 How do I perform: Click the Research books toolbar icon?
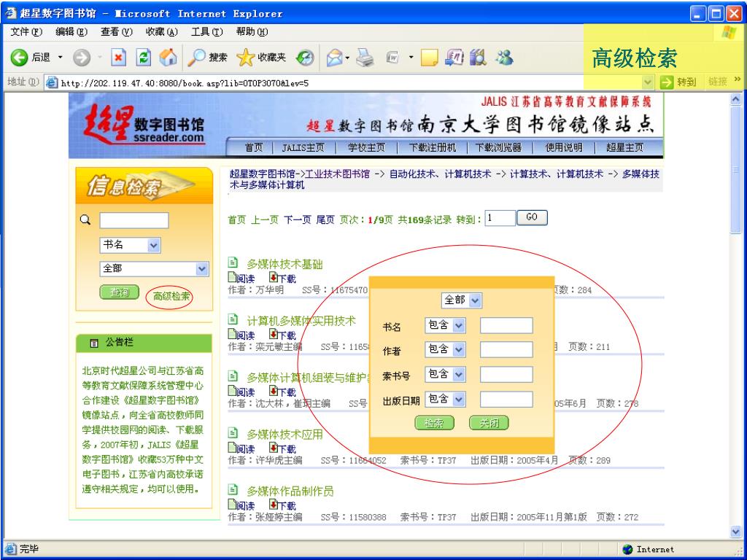click(478, 58)
